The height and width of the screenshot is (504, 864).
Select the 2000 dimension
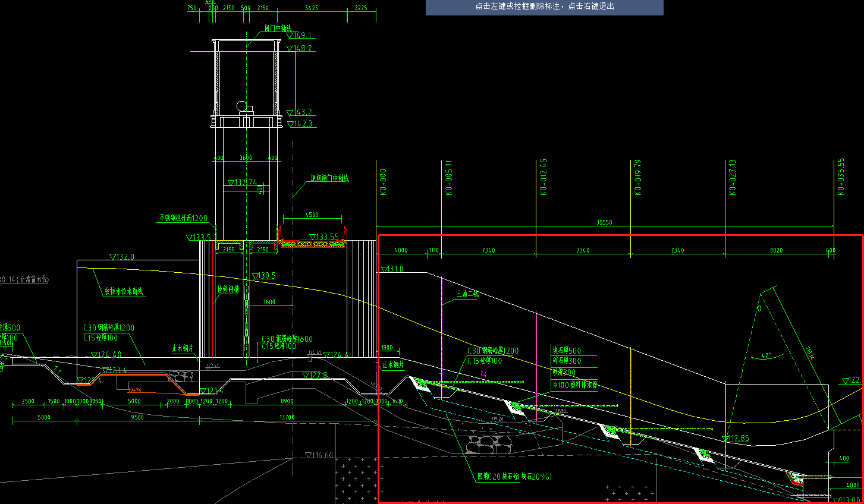coord(173,402)
